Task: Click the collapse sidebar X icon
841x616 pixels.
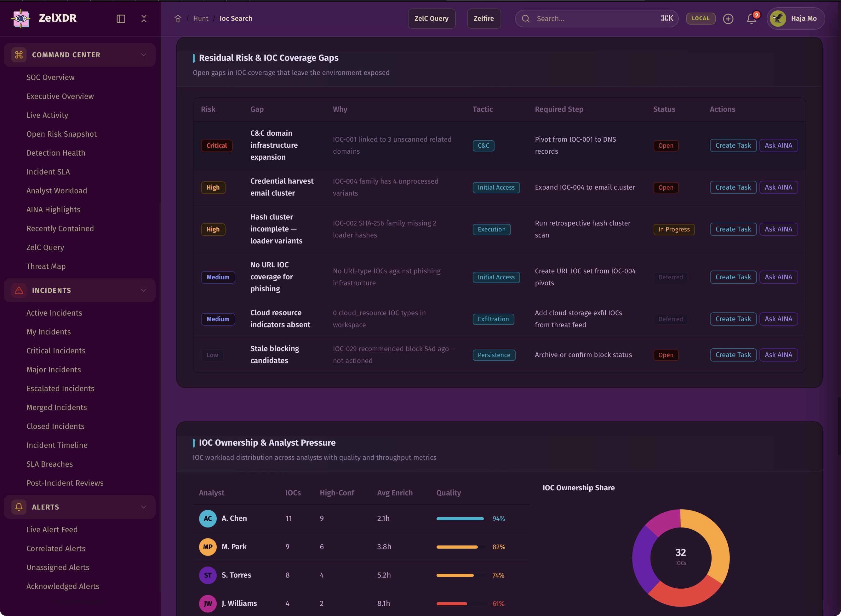Action: point(144,19)
